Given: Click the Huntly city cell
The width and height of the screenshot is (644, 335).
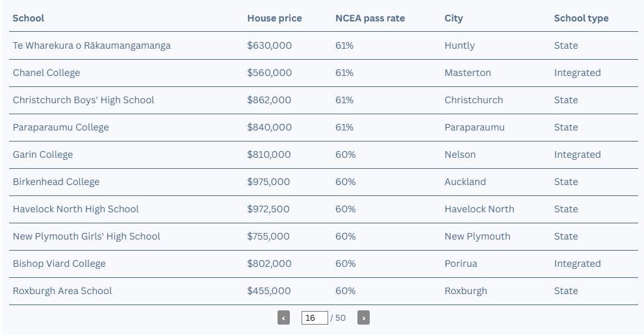Looking at the screenshot, I should click(x=459, y=45).
